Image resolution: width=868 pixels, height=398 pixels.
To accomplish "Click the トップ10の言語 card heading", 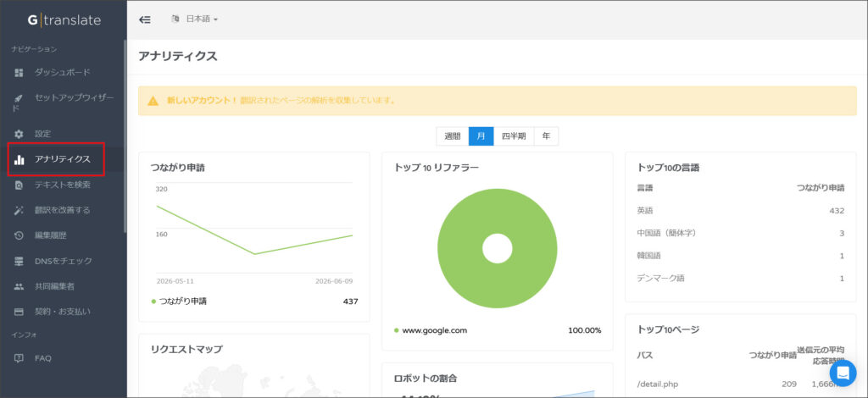I will 668,168.
